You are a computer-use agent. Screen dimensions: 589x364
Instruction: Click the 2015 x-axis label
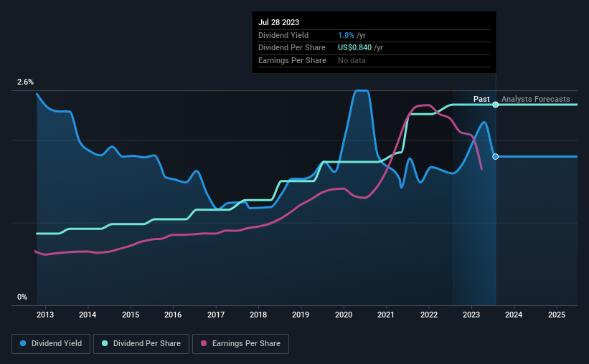131,315
